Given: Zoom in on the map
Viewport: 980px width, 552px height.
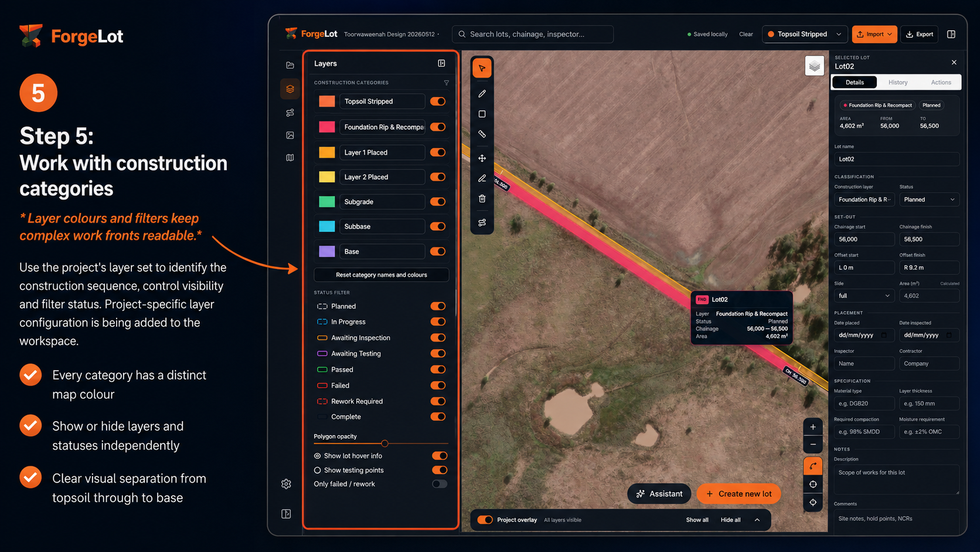Looking at the screenshot, I should coord(813,427).
